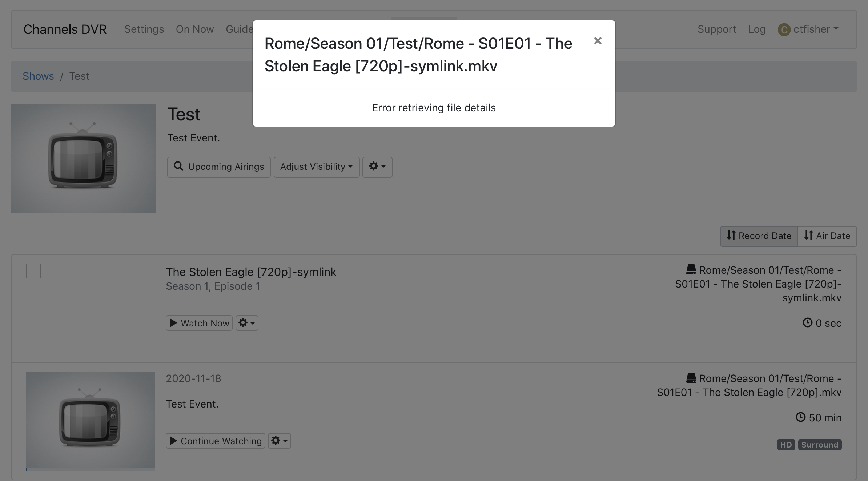Click the ctfisher user avatar icon

pos(784,29)
